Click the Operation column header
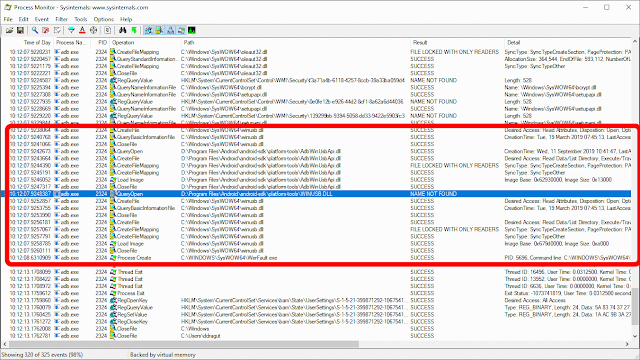This screenshot has width=640, height=360. tap(123, 42)
